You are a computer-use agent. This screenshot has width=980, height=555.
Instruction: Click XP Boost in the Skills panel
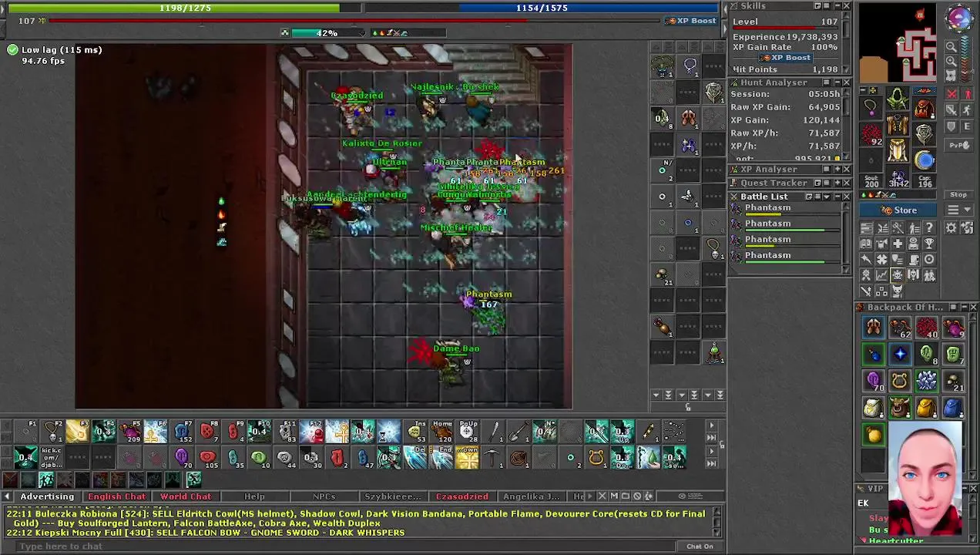(x=787, y=58)
